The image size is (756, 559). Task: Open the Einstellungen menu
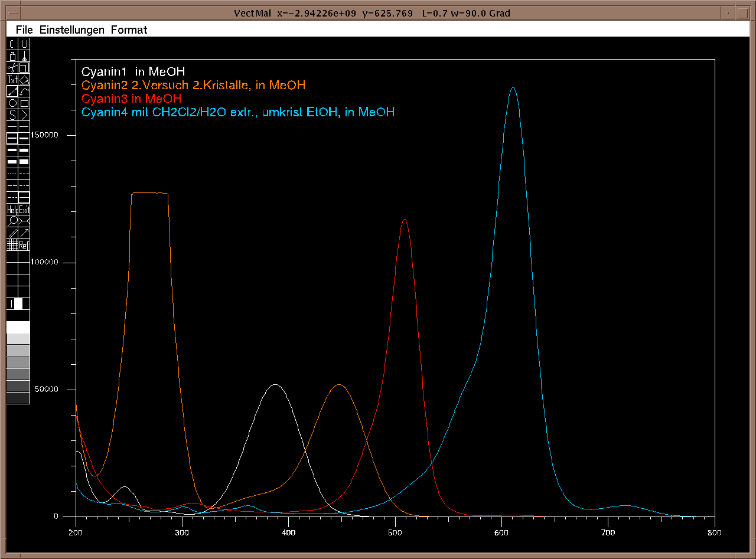[71, 30]
